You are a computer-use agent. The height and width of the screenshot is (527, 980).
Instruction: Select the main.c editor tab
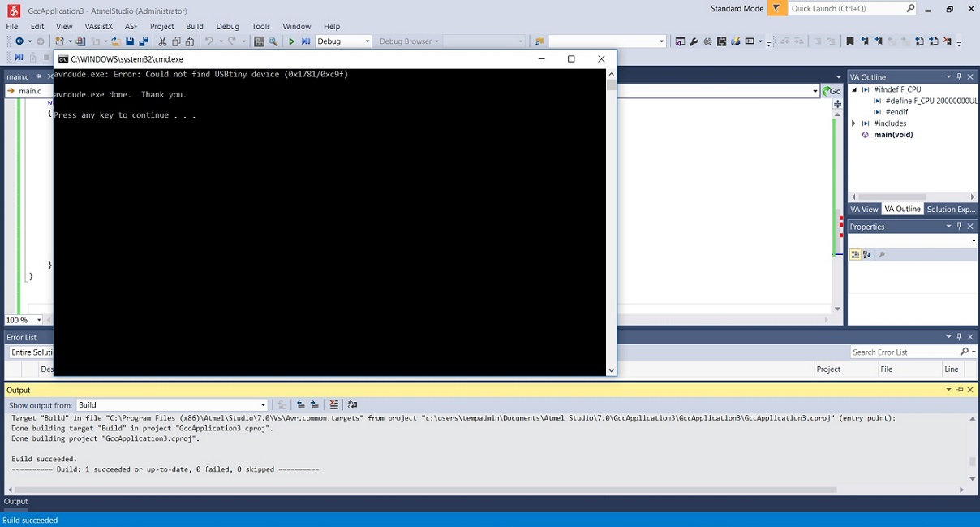[x=18, y=76]
